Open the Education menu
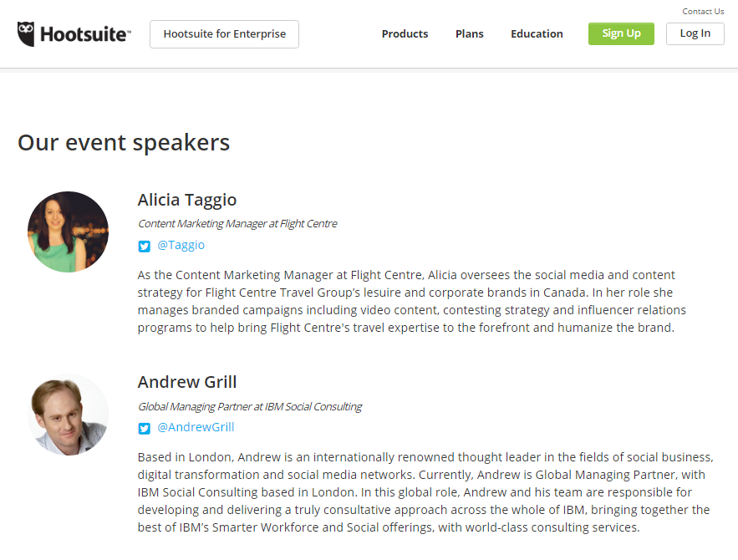This screenshot has height=560, width=738. 537,34
